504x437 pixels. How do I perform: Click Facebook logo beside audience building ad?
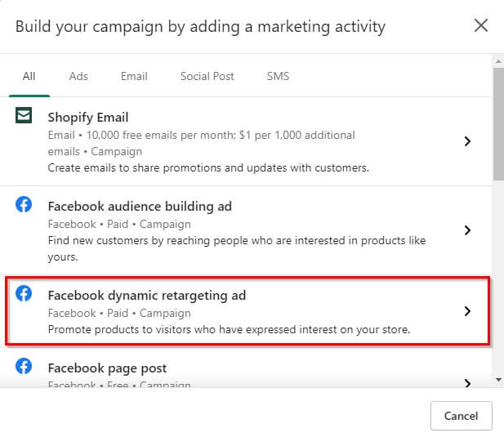24,204
